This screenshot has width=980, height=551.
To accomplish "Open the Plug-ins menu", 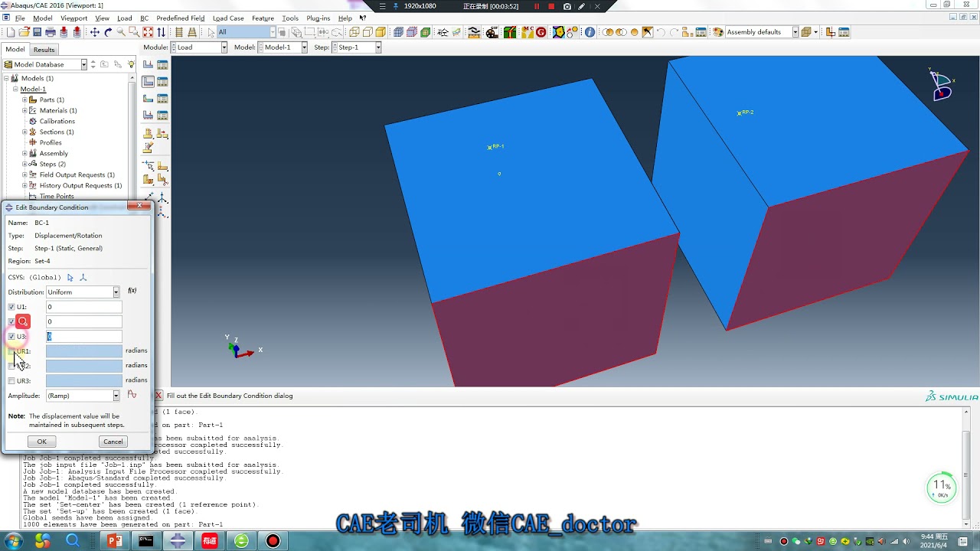I will click(318, 18).
